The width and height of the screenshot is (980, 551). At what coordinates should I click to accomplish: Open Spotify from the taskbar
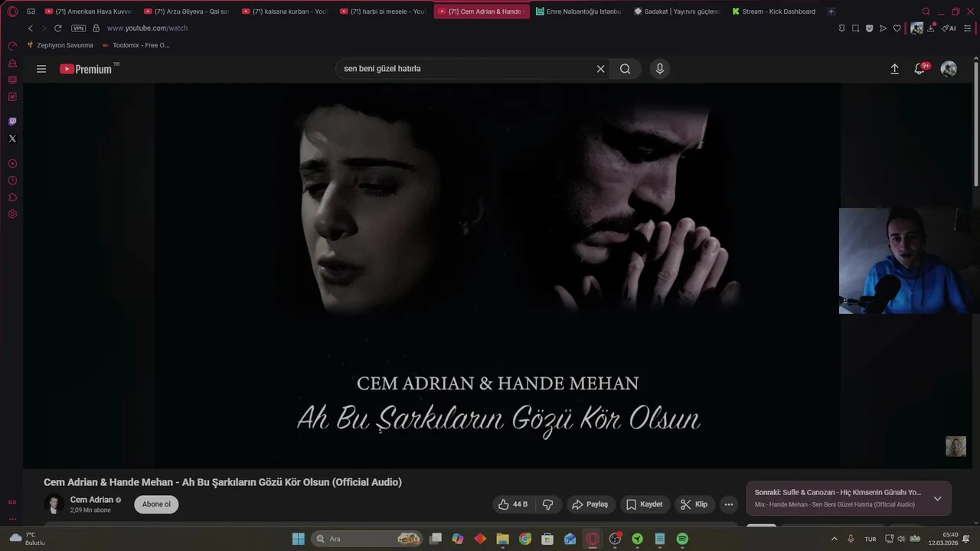[x=682, y=539]
